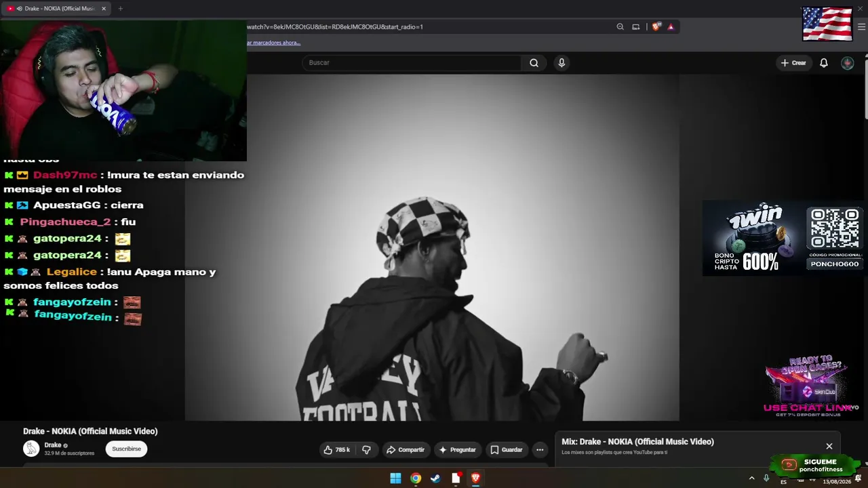Open Brave Shields lion icon
Viewport: 868px width, 488px height.
point(656,27)
